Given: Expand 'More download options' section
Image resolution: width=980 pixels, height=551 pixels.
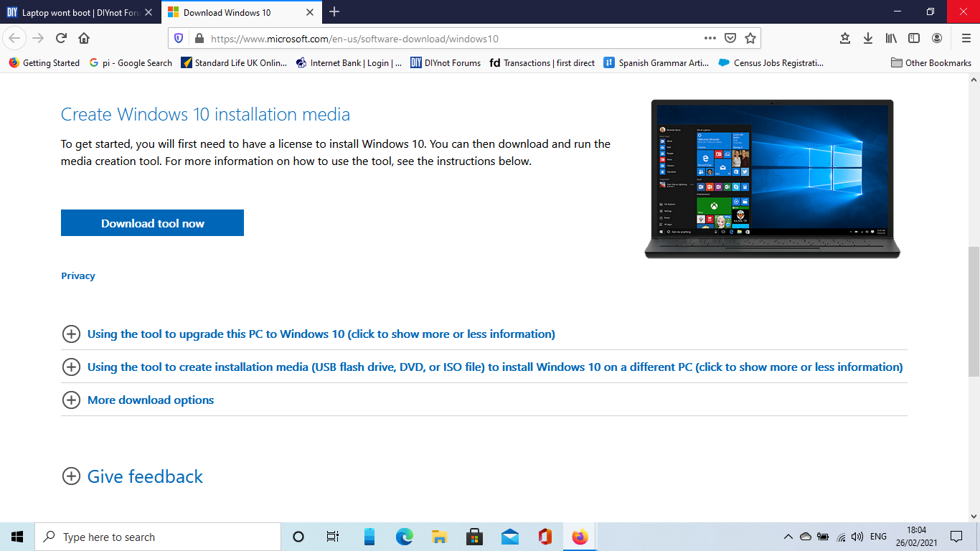Looking at the screenshot, I should (x=150, y=400).
